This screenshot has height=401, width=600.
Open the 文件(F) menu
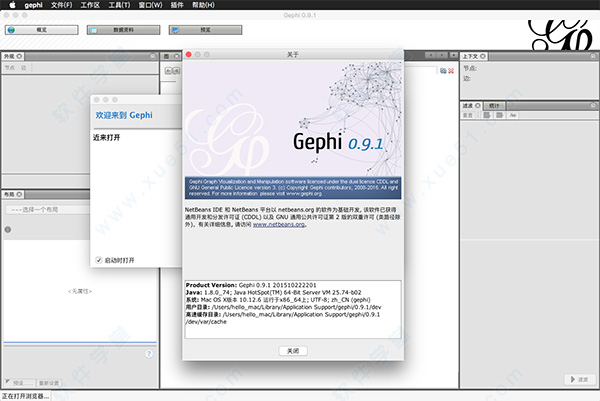coord(61,5)
